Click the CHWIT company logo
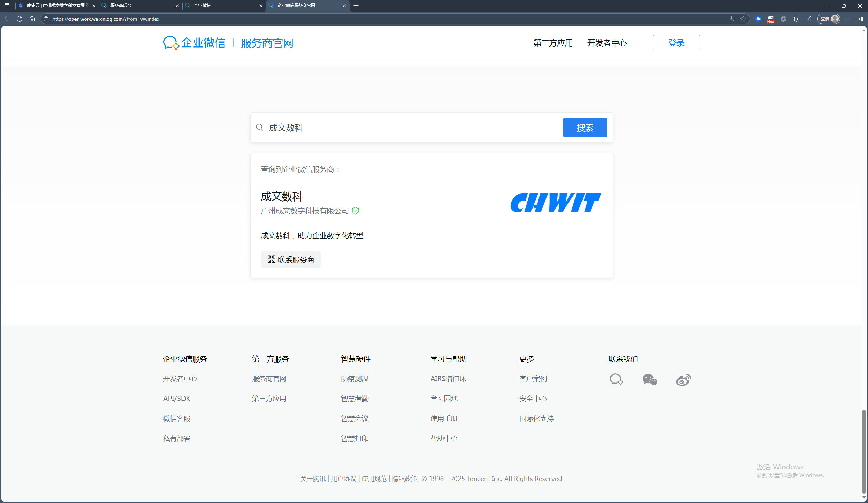Image resolution: width=868 pixels, height=503 pixels. click(555, 203)
